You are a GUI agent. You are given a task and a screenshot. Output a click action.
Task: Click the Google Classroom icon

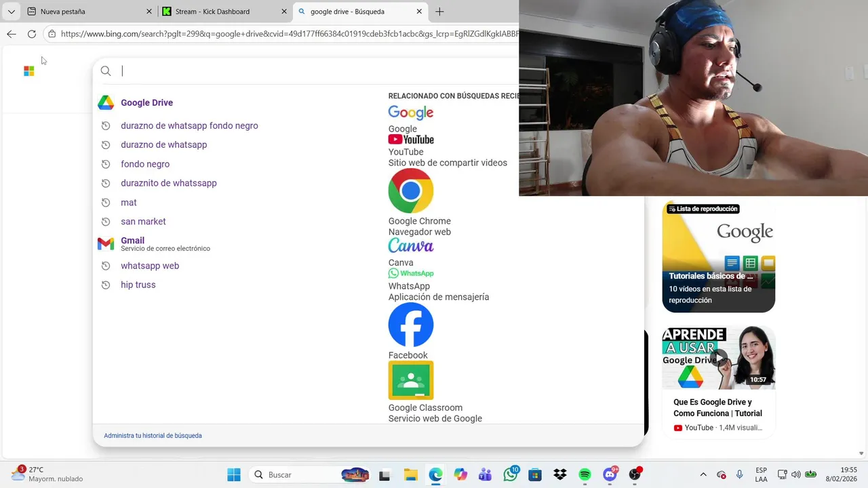pos(411,380)
